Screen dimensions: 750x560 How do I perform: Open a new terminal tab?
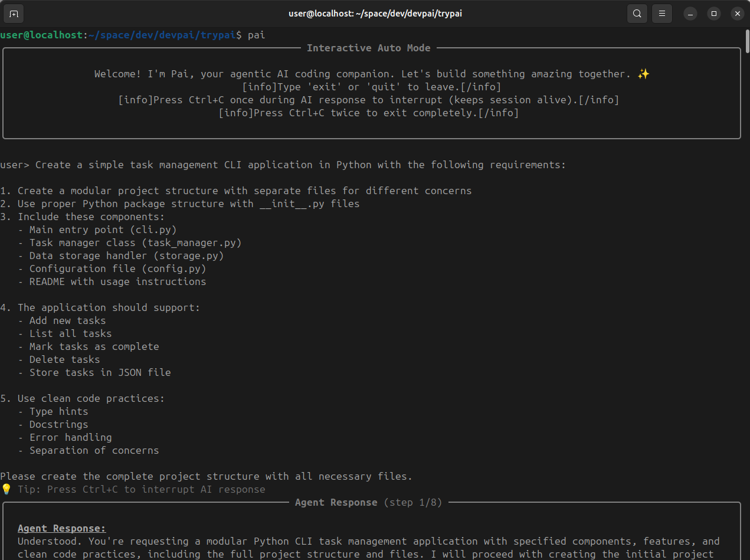[14, 13]
